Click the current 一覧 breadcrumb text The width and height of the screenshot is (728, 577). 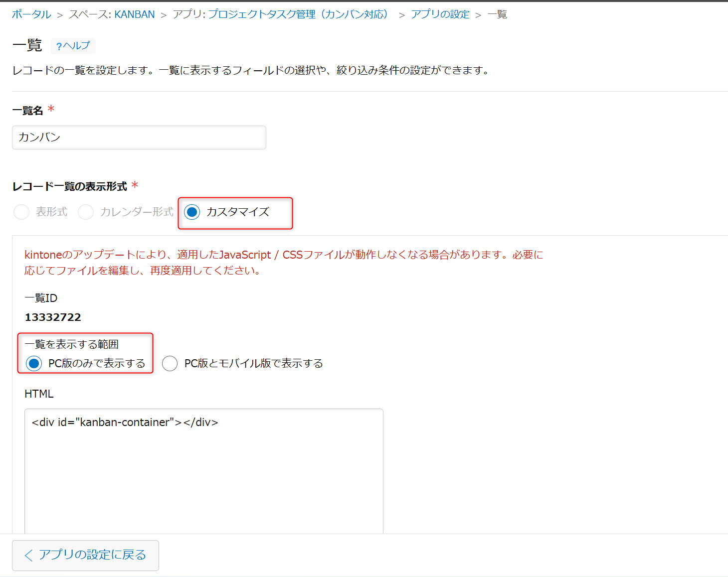(497, 14)
